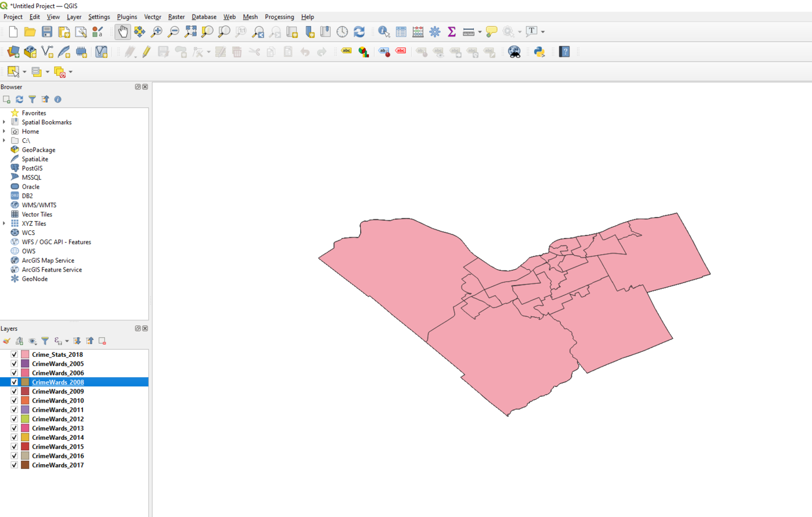The image size is (812, 517).
Task: Open the Measure Line tool
Action: tap(467, 32)
